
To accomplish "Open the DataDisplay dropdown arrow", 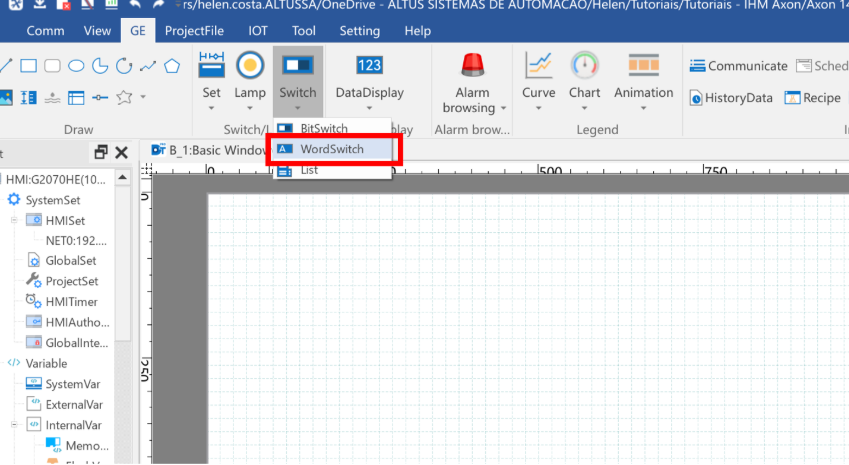I will click(x=369, y=108).
